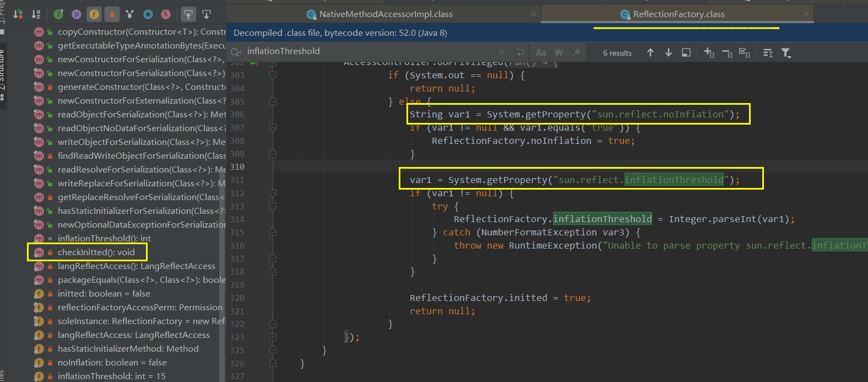Select generateConstructor method in Structure
The image size is (868, 382).
click(142, 87)
